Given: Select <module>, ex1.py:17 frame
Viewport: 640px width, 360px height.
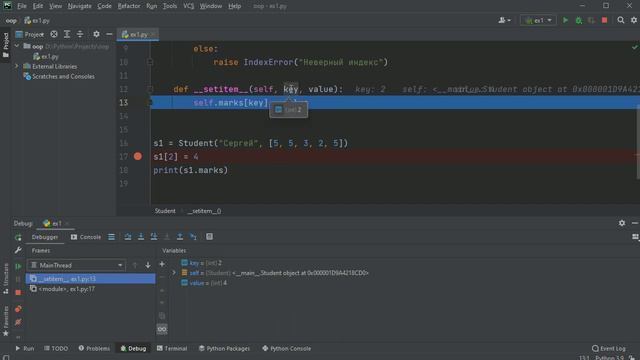Looking at the screenshot, I should 90,289.
